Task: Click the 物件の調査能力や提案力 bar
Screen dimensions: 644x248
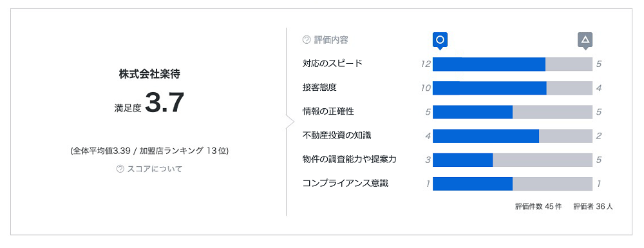Action: [513, 160]
